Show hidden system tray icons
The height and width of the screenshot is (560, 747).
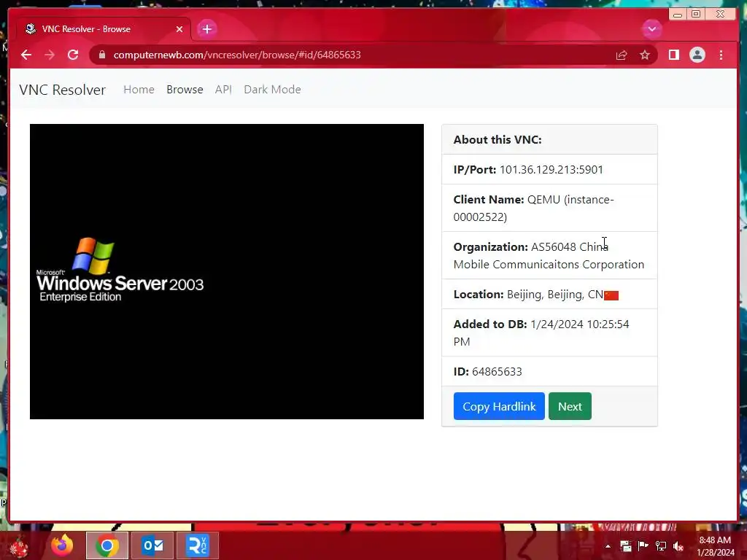(x=608, y=546)
